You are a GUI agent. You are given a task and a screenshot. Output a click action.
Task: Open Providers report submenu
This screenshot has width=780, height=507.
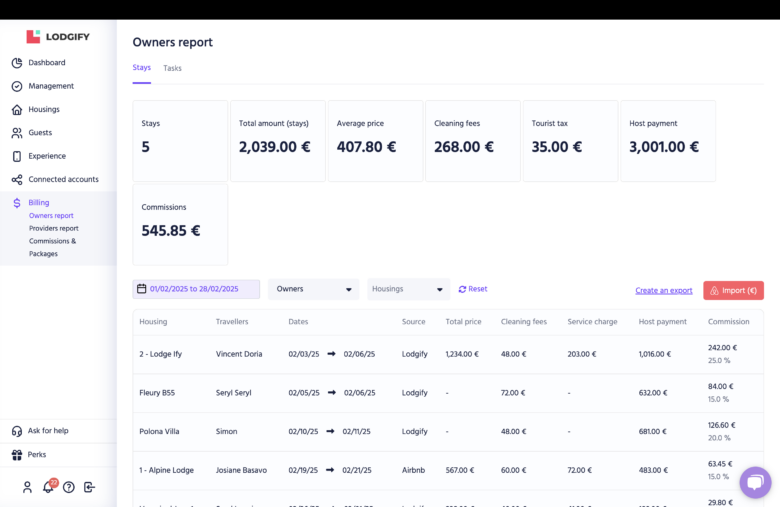pos(54,228)
